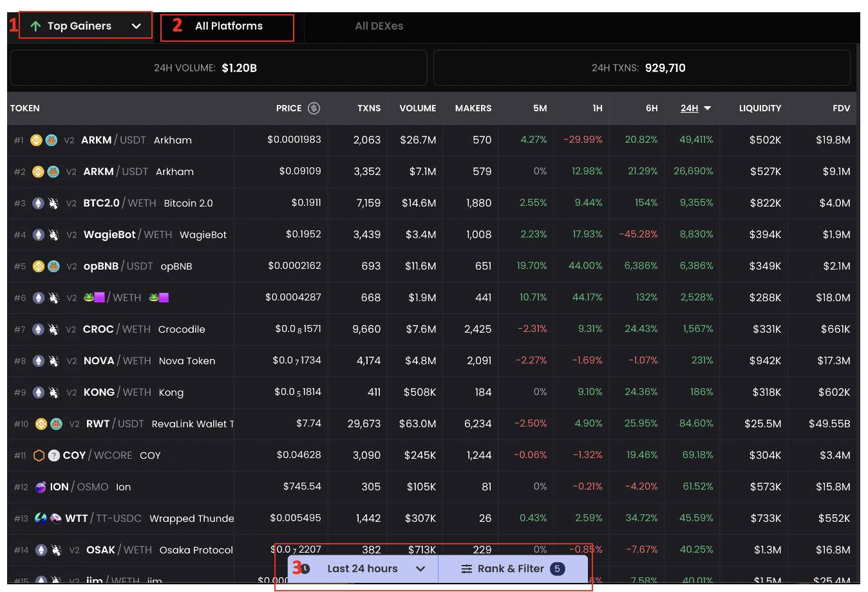The width and height of the screenshot is (868, 592).
Task: Click the 49,411% 24H change value
Action: point(696,140)
